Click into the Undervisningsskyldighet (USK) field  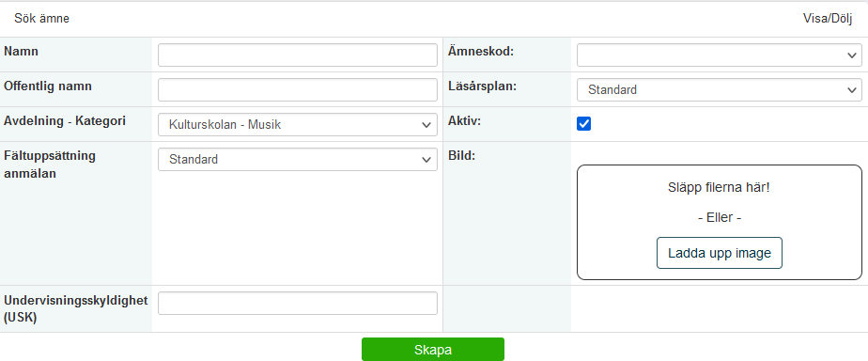pos(297,304)
